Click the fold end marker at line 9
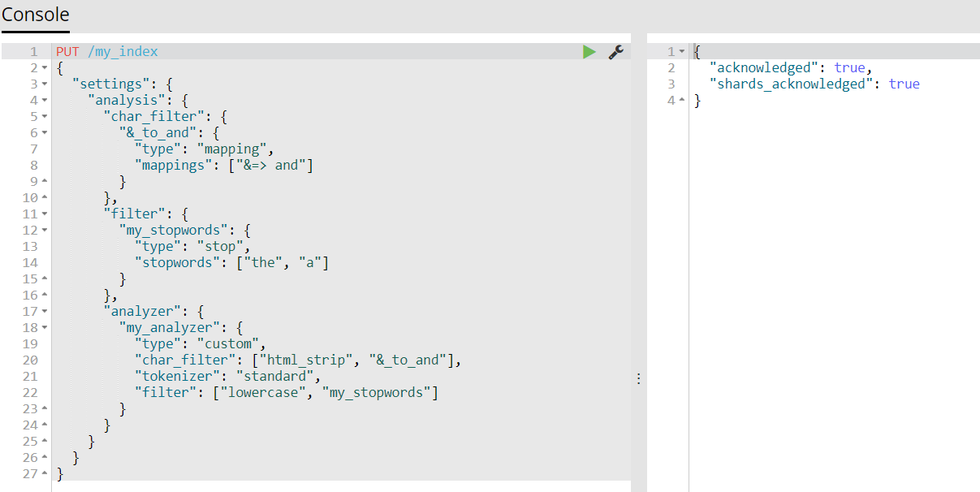The width and height of the screenshot is (980, 492). pyautogui.click(x=44, y=182)
